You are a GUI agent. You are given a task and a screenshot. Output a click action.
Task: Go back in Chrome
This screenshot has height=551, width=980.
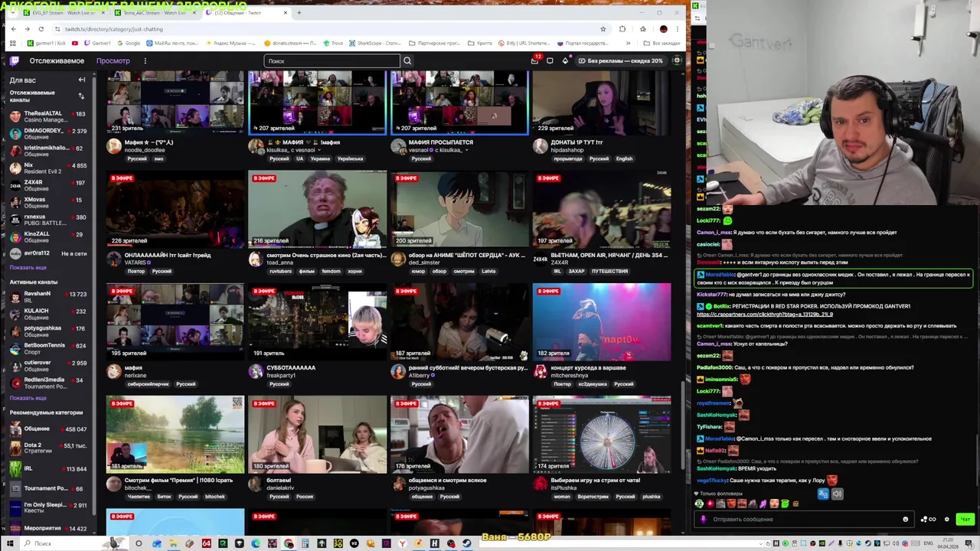click(13, 29)
